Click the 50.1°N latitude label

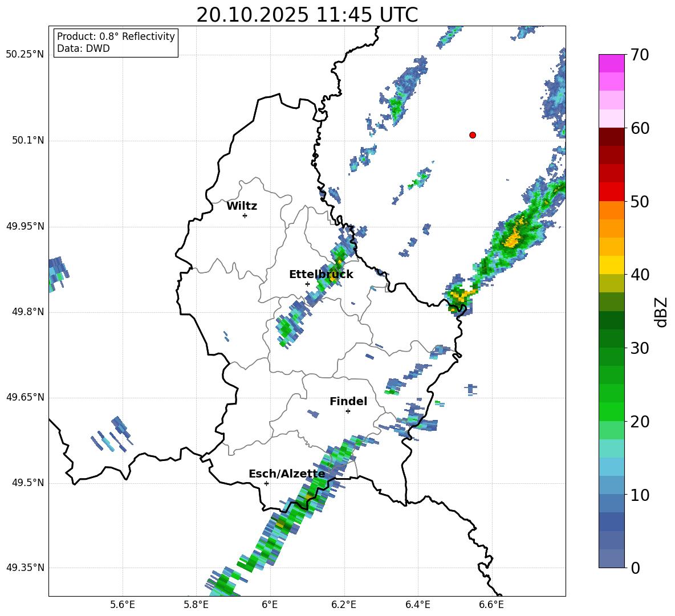[x=28, y=141]
